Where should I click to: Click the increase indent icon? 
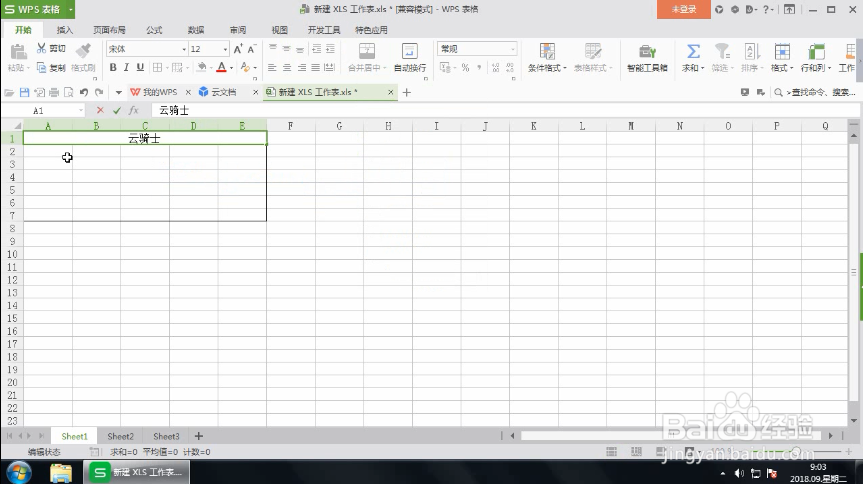pyautogui.click(x=330, y=49)
